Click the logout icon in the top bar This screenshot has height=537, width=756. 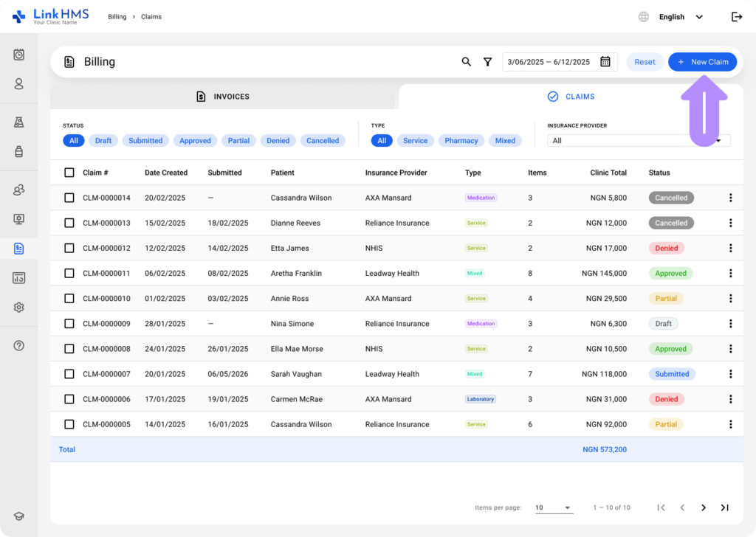(736, 17)
